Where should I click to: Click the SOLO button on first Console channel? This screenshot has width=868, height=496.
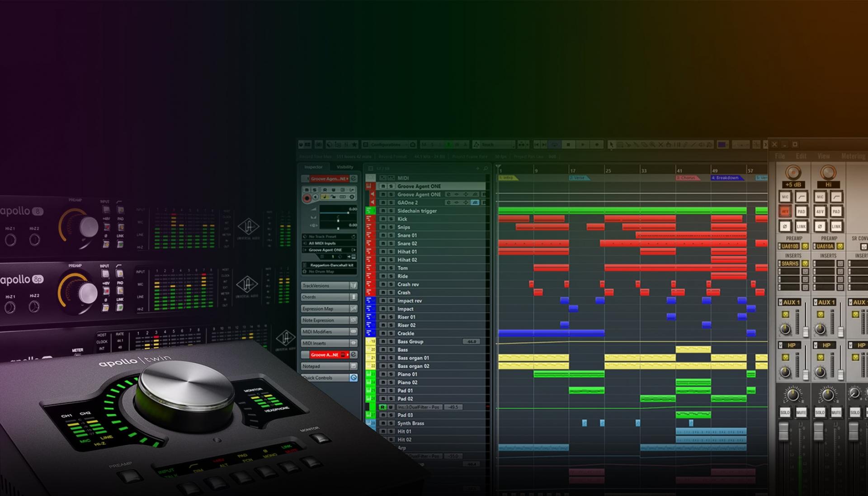[x=785, y=412]
